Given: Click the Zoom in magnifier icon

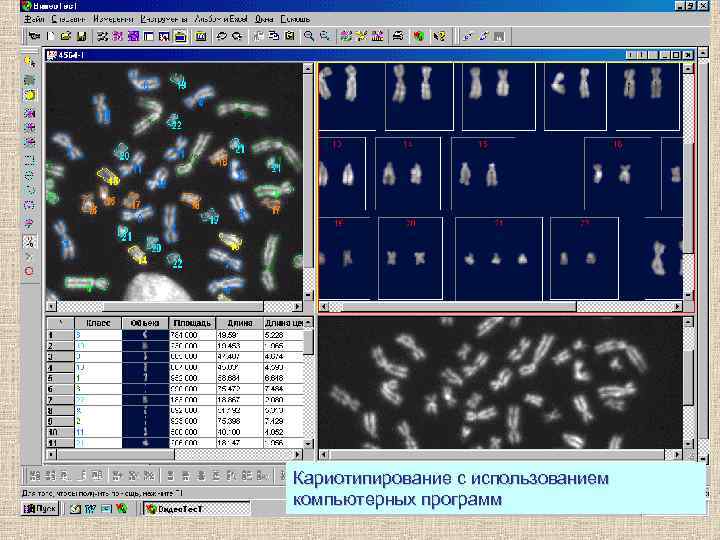Looking at the screenshot, I should pos(309,36).
